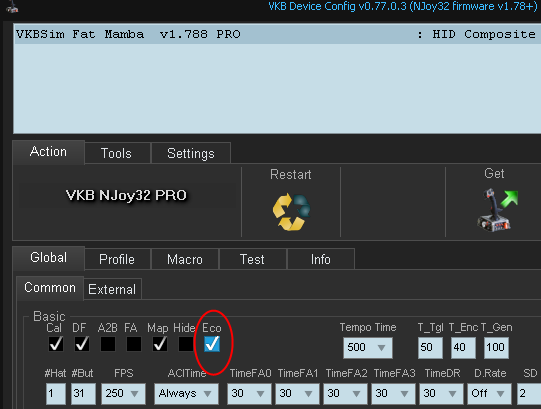This screenshot has width=541, height=409.
Task: Enable the A2B checkbox
Action: 108,344
